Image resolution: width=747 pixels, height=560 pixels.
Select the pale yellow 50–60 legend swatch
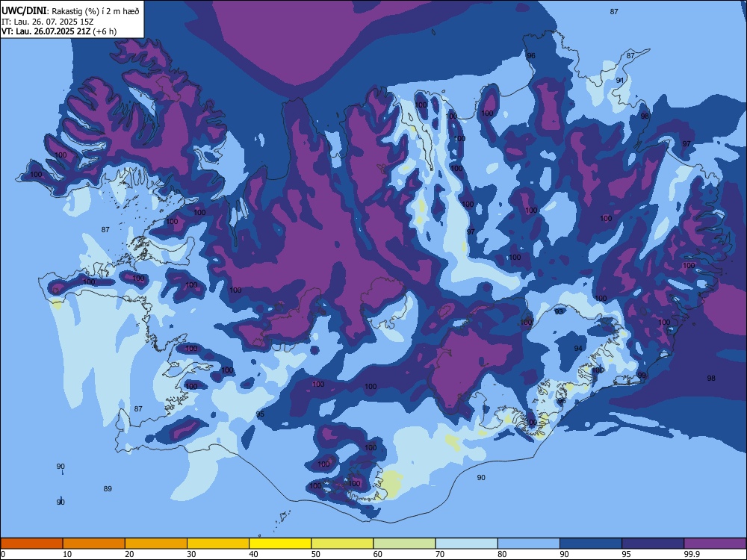point(342,544)
